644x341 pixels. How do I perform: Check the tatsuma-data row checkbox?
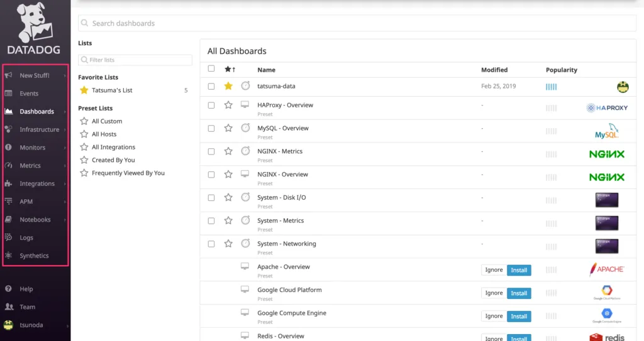211,86
